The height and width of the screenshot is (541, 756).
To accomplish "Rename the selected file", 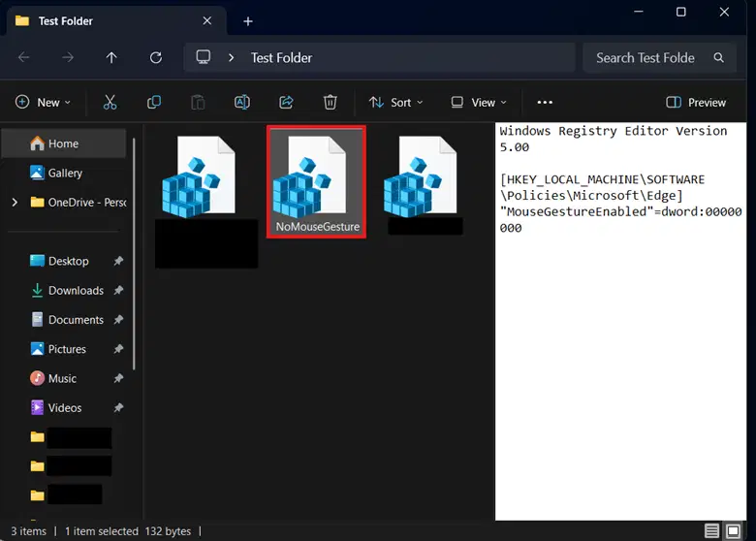I will (242, 102).
